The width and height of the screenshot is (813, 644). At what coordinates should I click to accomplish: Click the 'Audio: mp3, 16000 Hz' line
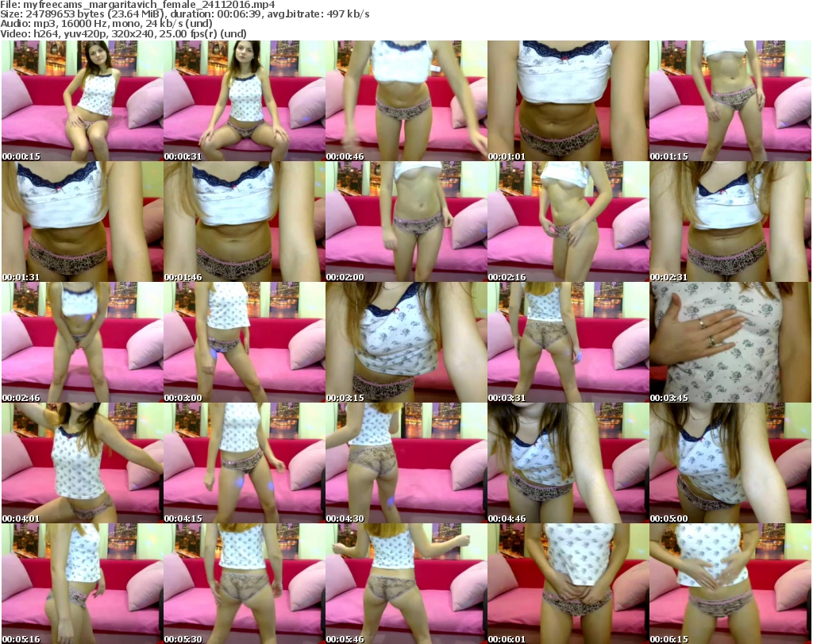pyautogui.click(x=106, y=24)
